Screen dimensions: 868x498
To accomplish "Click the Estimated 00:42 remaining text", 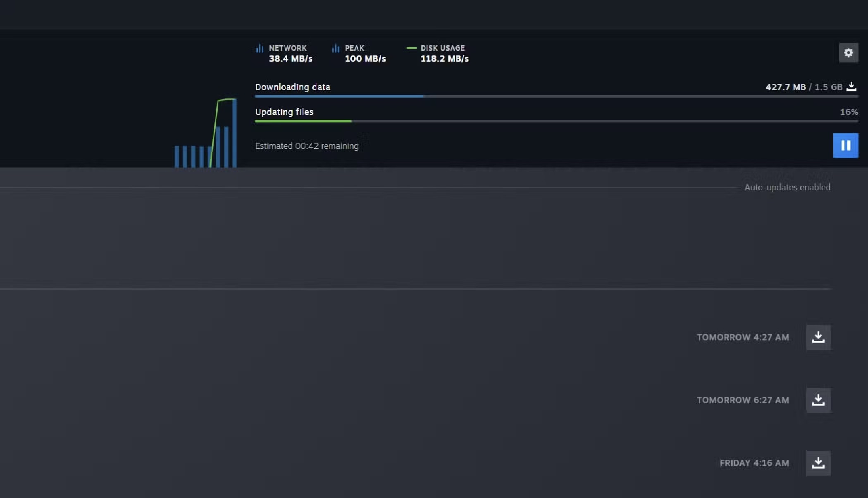I will 307,146.
